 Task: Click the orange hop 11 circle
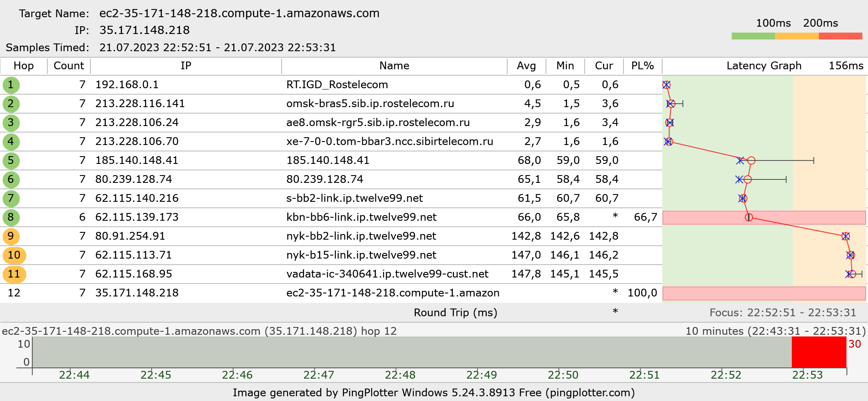(14, 274)
